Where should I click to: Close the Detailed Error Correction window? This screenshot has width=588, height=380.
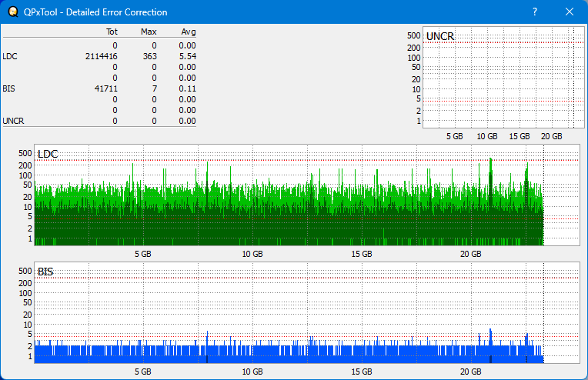point(570,12)
